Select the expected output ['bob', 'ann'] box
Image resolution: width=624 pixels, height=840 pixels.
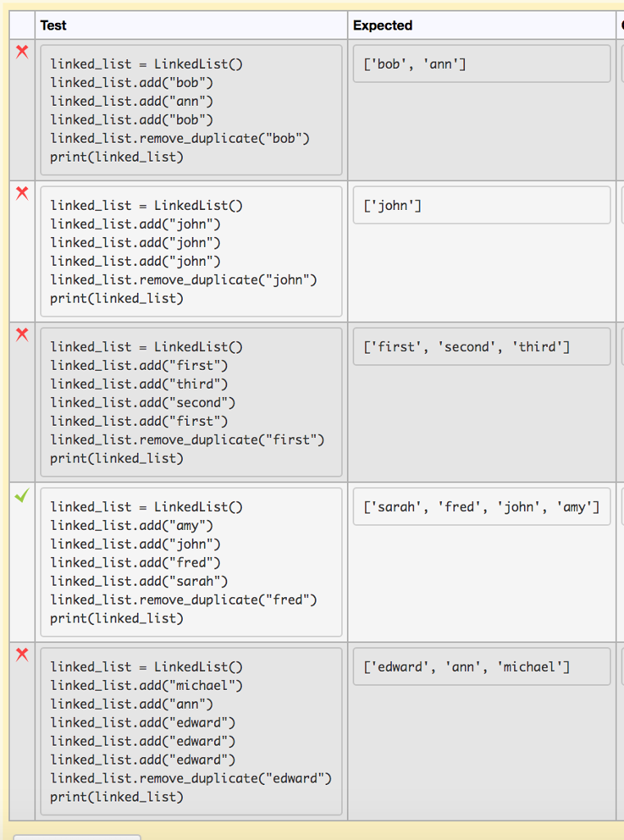481,63
